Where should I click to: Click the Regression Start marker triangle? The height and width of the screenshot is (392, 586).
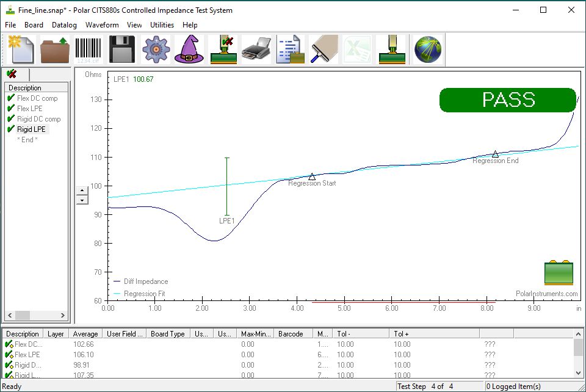[312, 176]
